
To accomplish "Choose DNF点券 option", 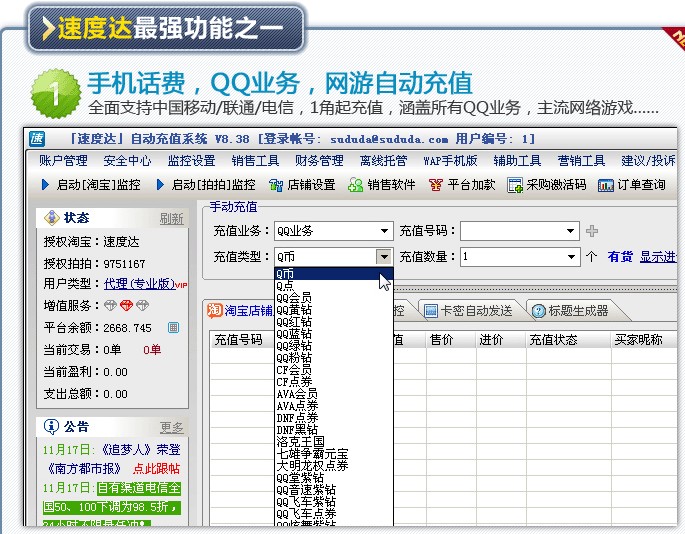I will click(334, 418).
